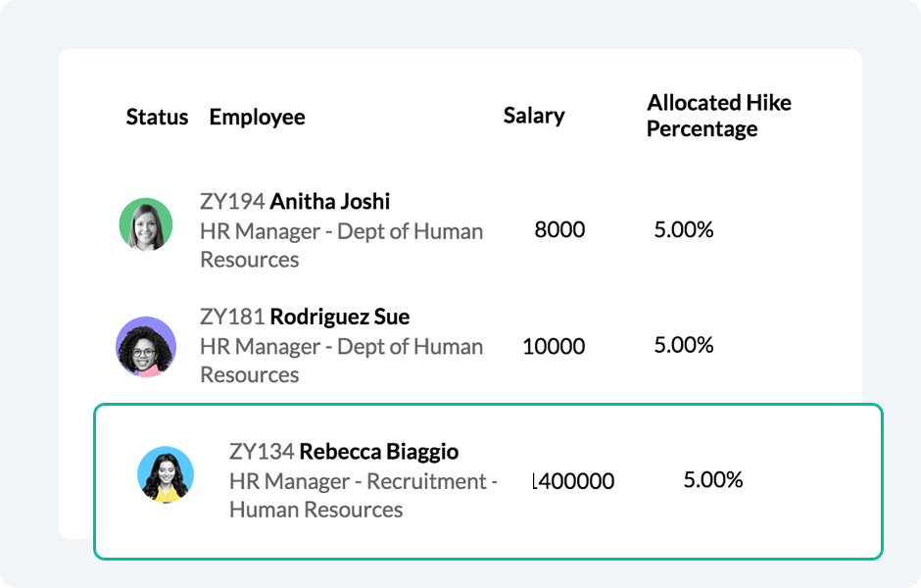Screen dimensions: 921x588
Task: Click Anitha Joshi's salary value 8000
Action: [x=559, y=230]
